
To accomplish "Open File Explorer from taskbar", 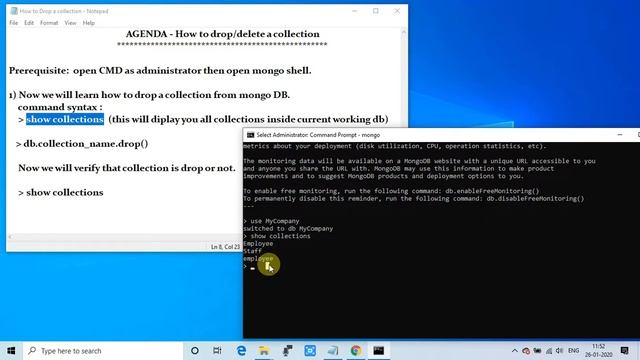I will (264, 351).
